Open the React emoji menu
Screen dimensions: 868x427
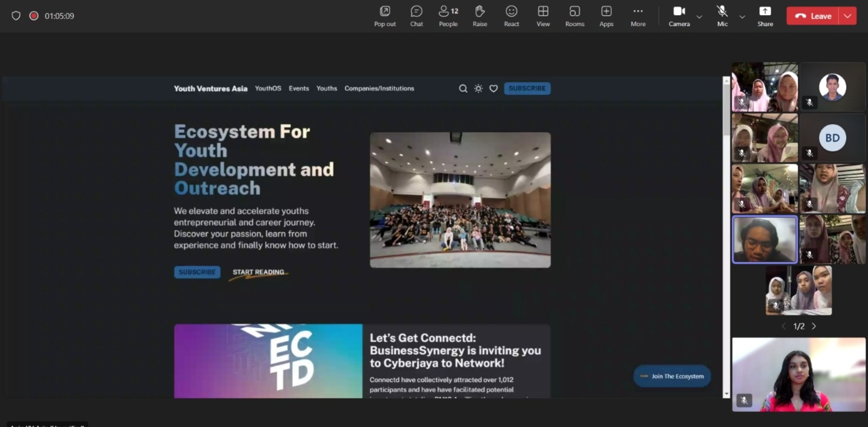click(512, 16)
